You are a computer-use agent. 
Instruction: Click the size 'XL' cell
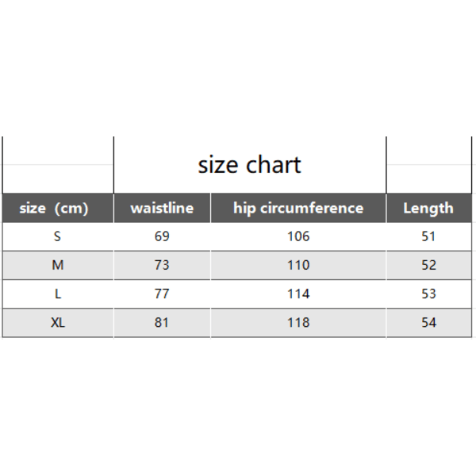58,322
